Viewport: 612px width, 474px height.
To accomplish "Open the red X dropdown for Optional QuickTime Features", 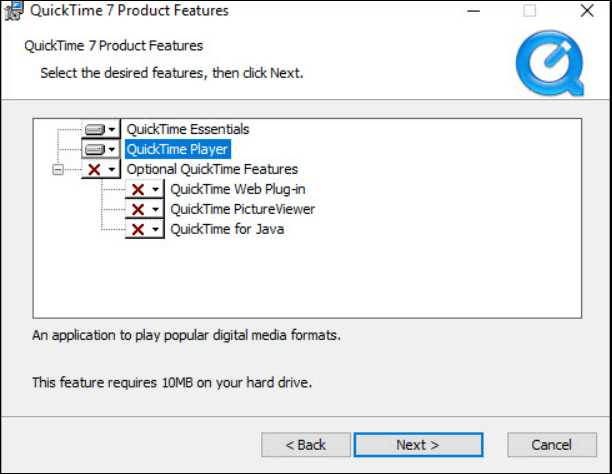I will pos(100,169).
